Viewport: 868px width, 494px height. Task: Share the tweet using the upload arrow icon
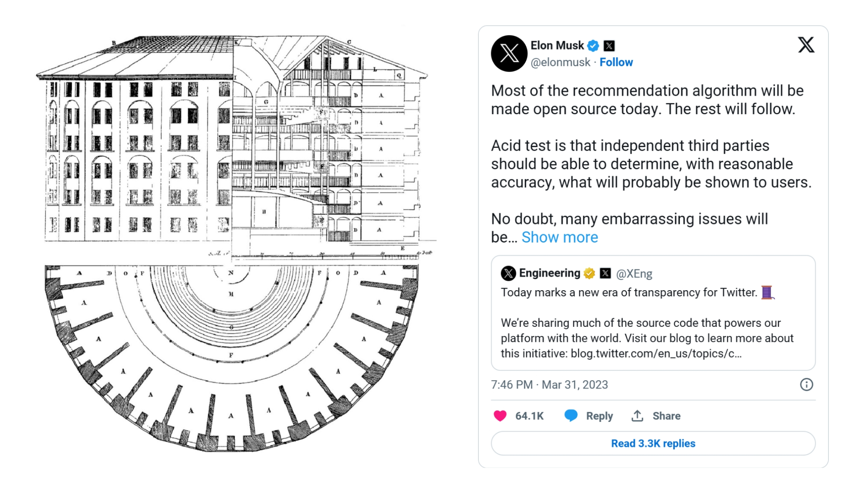(637, 416)
